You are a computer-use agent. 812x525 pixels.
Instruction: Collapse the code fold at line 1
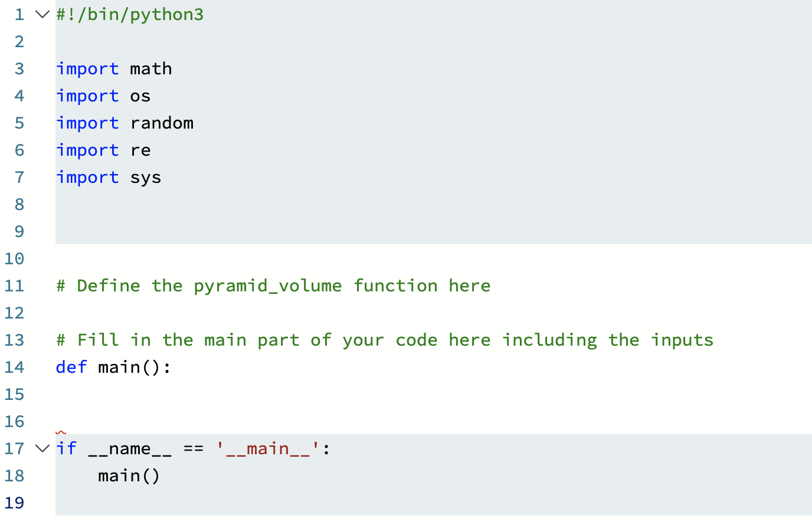pyautogui.click(x=41, y=14)
